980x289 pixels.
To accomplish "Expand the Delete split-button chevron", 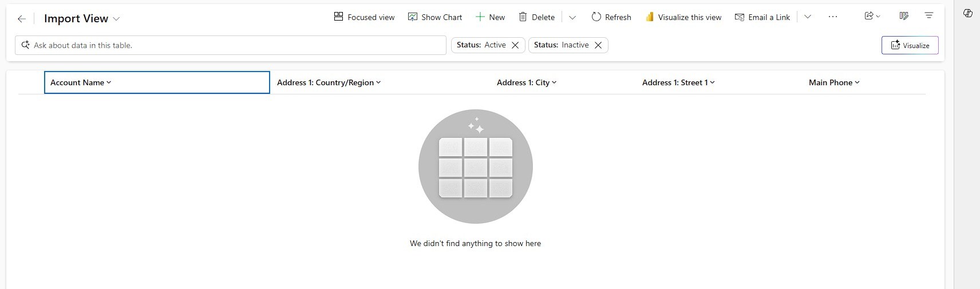I will (x=572, y=17).
